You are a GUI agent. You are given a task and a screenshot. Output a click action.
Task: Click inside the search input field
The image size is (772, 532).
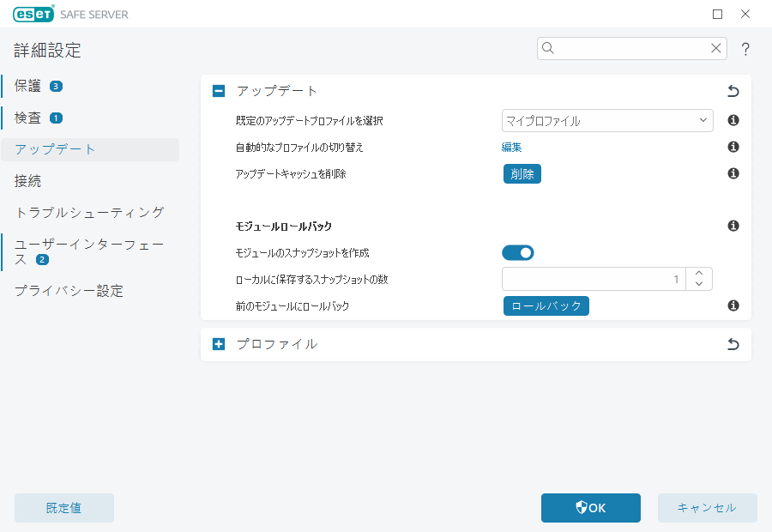click(626, 48)
